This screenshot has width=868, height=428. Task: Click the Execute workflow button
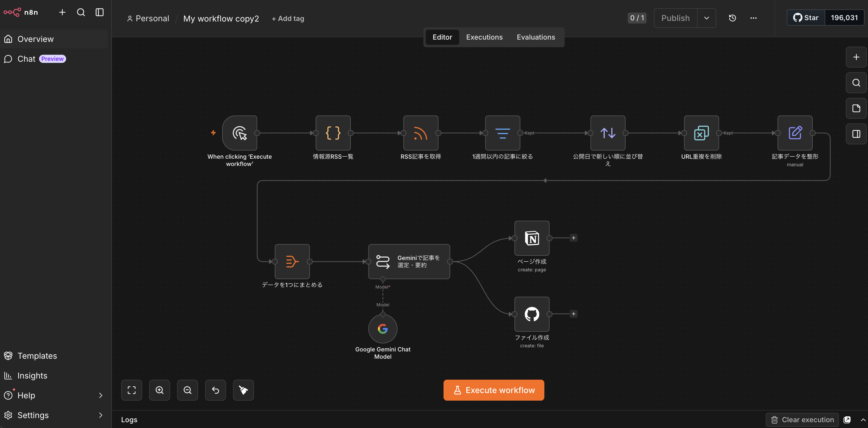point(494,390)
